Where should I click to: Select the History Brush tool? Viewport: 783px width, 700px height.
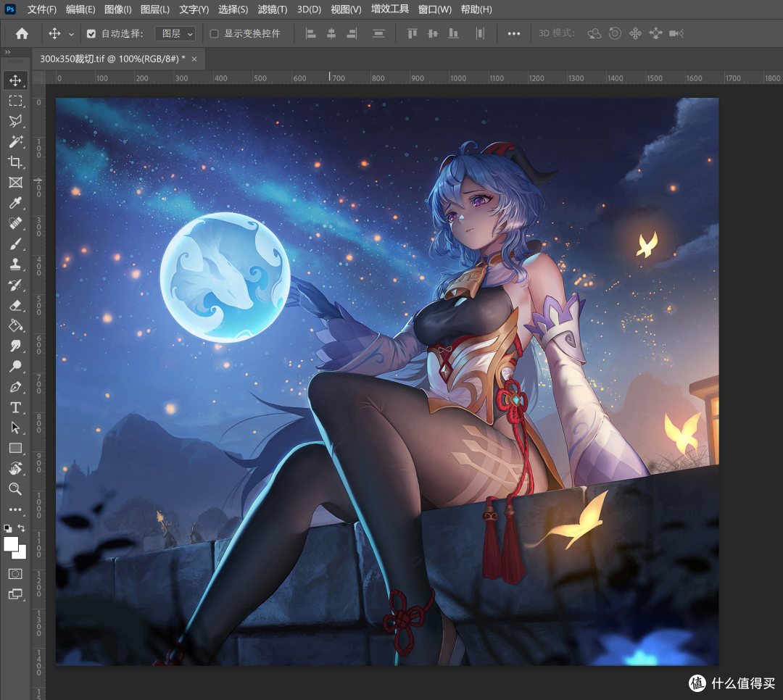(15, 285)
